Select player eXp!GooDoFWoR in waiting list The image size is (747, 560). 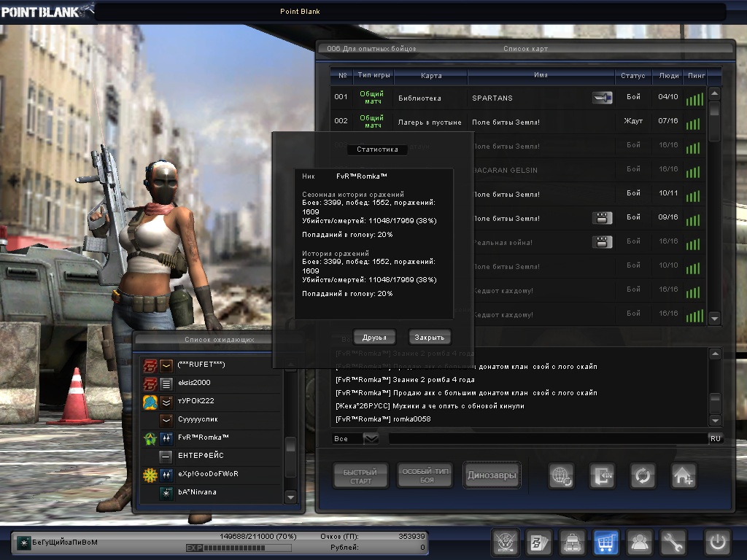point(212,474)
